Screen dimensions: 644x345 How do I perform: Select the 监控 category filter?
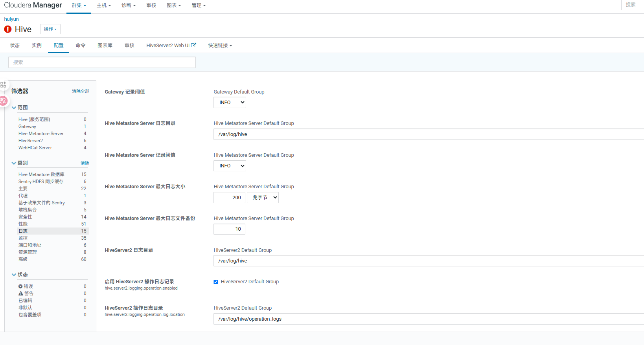click(23, 238)
